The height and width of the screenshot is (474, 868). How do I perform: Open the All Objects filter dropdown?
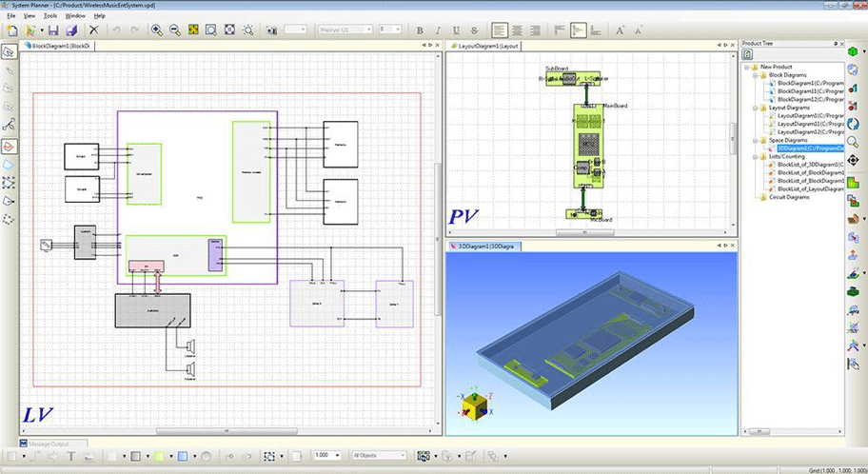380,456
